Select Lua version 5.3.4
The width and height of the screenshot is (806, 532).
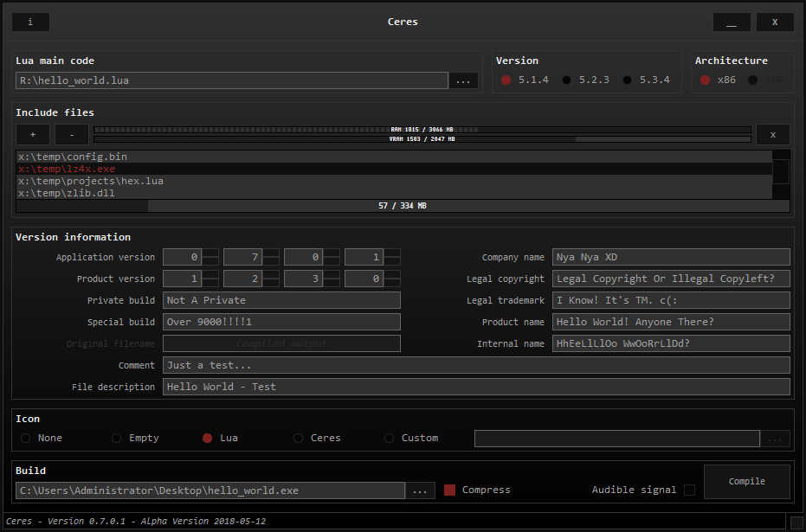point(628,80)
